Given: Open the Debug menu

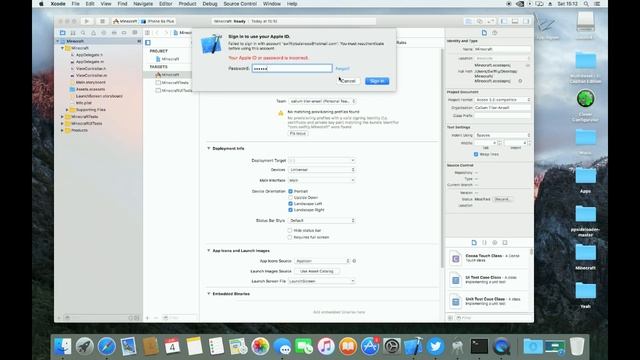Looking at the screenshot, I should [210, 4].
